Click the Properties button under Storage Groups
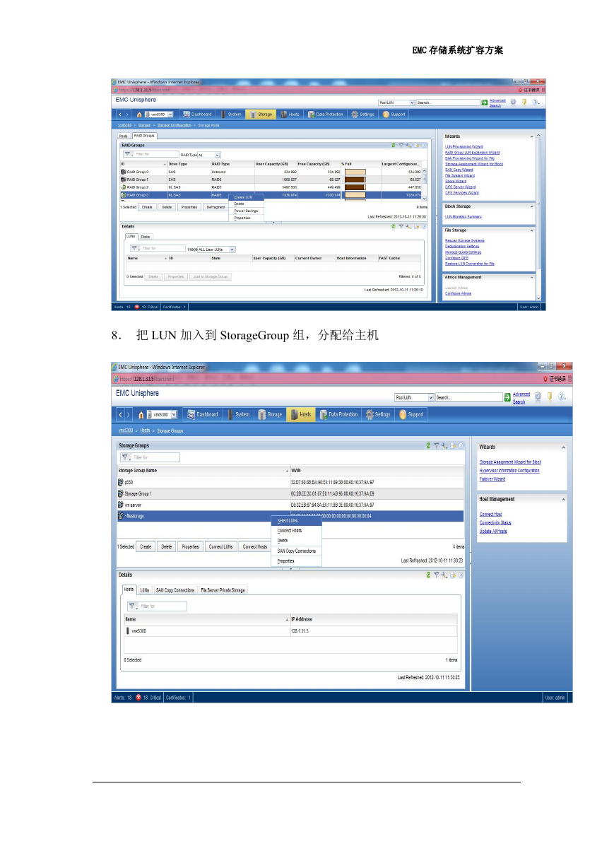Viewport: 614px width, 868px height. point(190,546)
